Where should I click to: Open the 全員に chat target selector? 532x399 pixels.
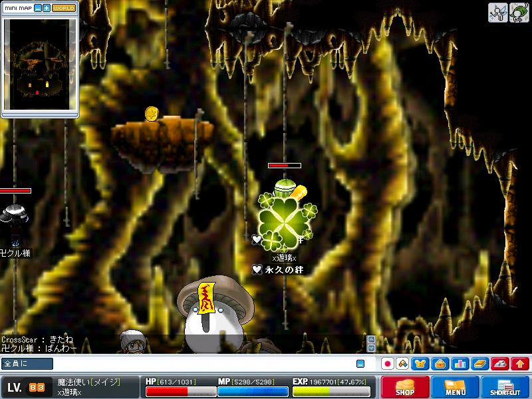click(x=27, y=364)
